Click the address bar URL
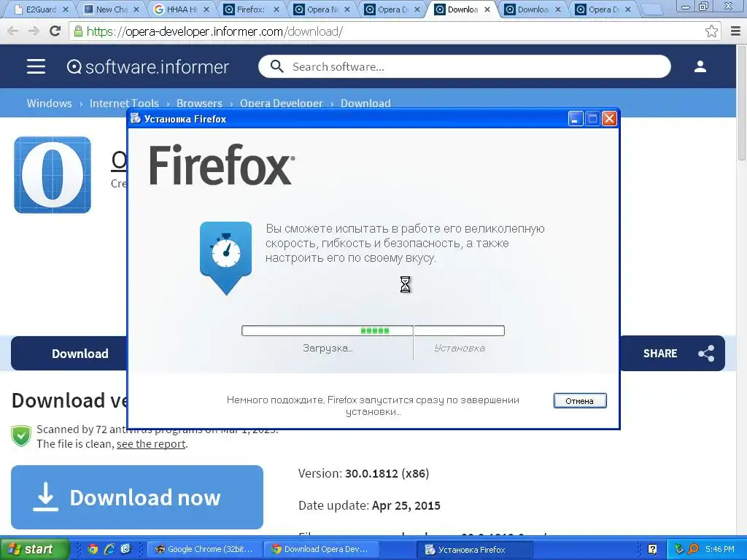This screenshot has height=560, width=747. click(x=214, y=31)
